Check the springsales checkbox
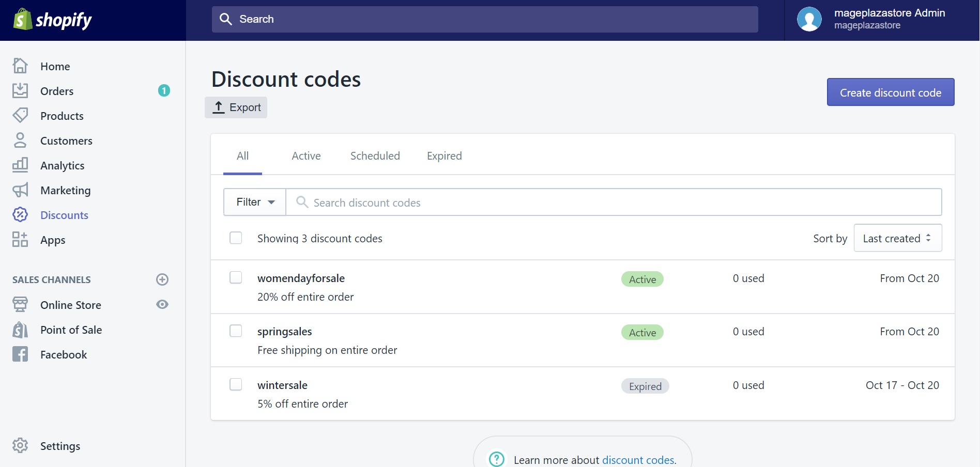 [236, 331]
